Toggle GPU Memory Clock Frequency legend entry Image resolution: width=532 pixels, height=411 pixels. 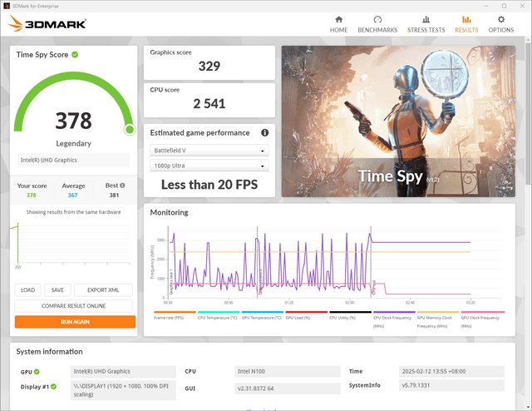point(438,319)
